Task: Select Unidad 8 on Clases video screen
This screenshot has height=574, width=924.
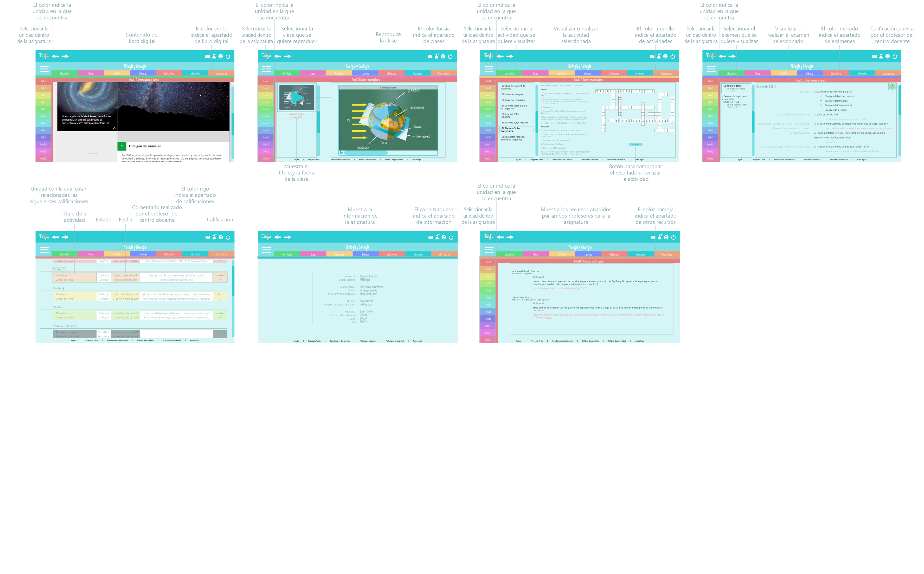Action: [x=265, y=130]
